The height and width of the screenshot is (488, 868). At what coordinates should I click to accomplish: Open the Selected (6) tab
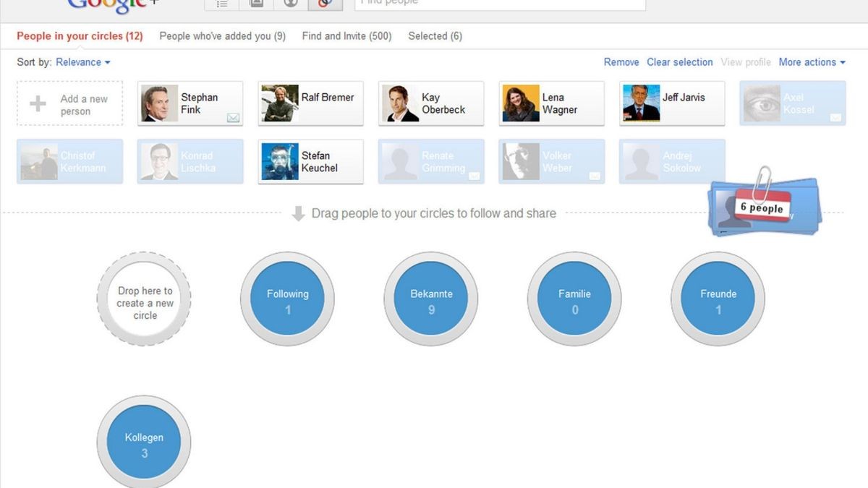pos(435,36)
